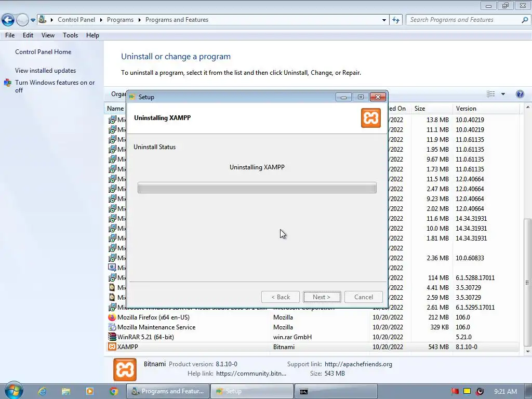Click the list scrollbar down arrow
This screenshot has width=532, height=399.
click(527, 352)
